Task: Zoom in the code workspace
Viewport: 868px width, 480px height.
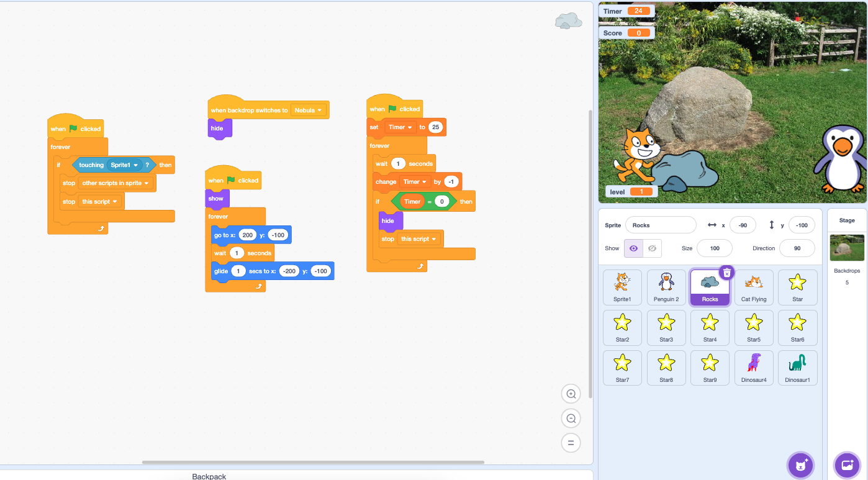Action: [x=571, y=394]
